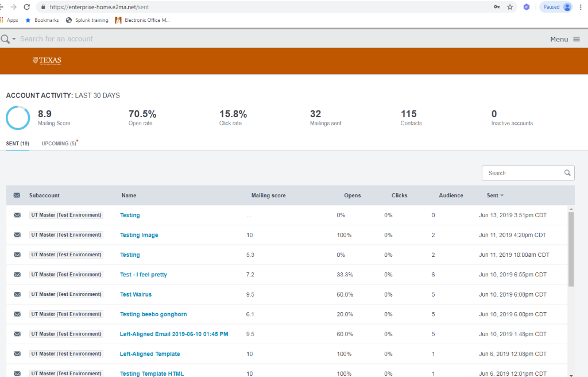Screen dimensions: 588x377
Task: Click the key icon in the address bar
Action: click(496, 7)
